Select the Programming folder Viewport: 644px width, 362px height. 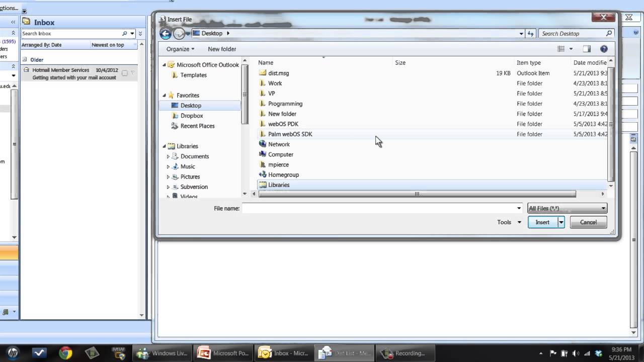click(285, 104)
